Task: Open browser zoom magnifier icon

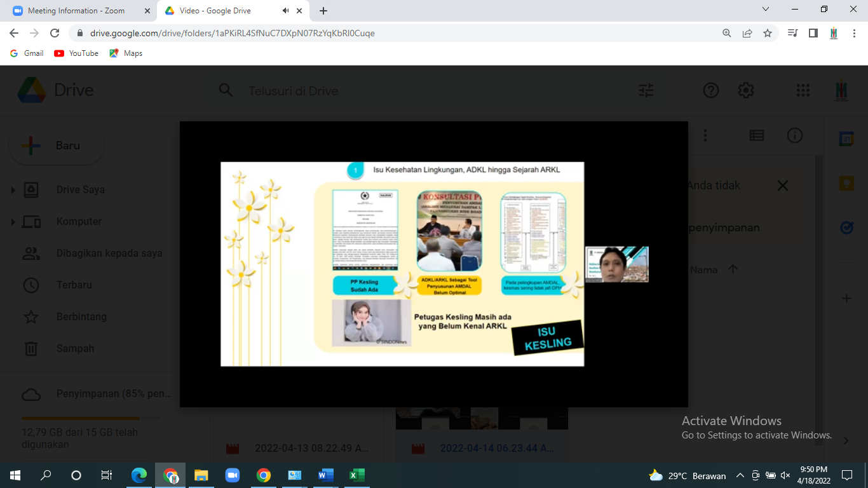Action: pyautogui.click(x=727, y=33)
